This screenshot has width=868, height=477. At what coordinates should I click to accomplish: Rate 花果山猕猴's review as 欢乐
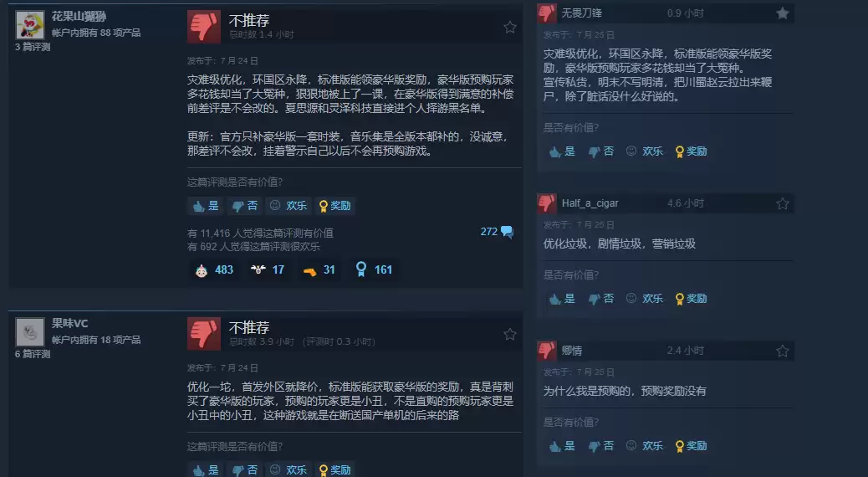point(288,206)
